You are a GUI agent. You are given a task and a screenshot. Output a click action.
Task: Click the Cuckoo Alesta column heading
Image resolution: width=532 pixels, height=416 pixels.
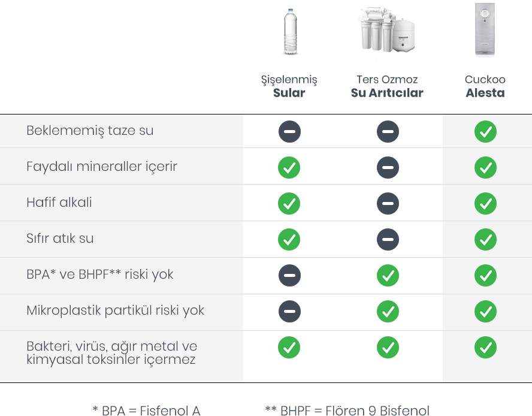click(x=485, y=86)
